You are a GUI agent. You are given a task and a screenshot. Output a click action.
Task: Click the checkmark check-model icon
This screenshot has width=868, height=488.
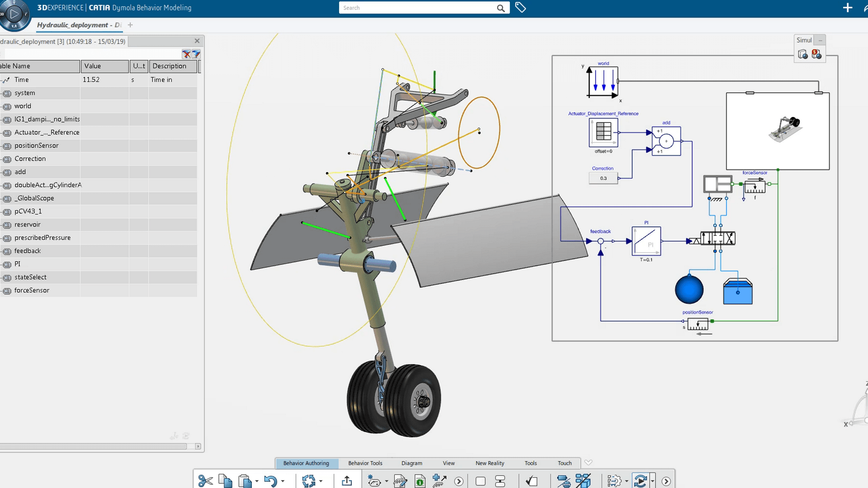click(532, 481)
